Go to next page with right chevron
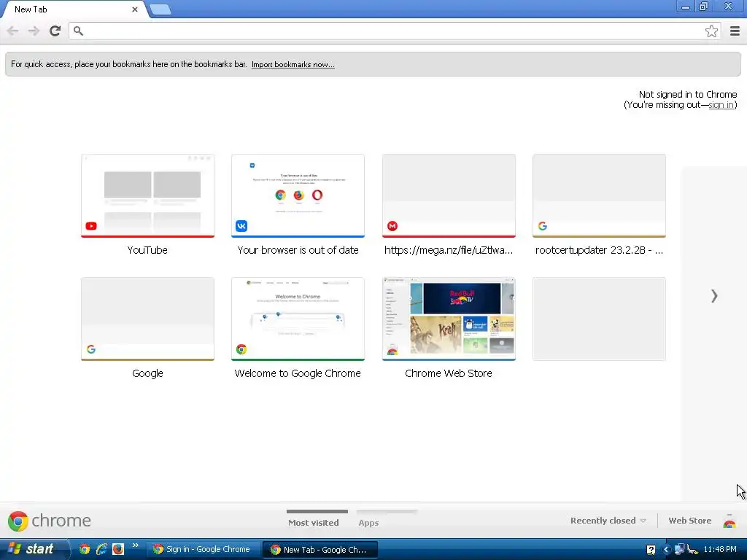 (714, 296)
